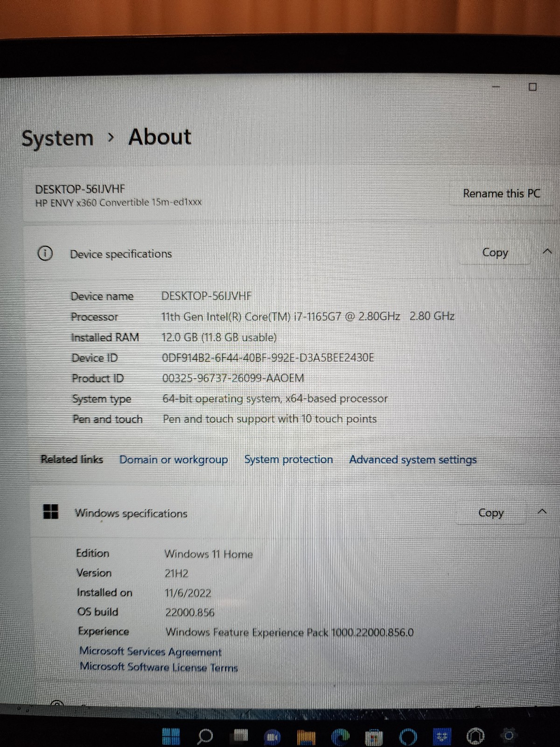This screenshot has height=747, width=560.
Task: Open Microsoft Services Agreement link
Action: coord(150,651)
